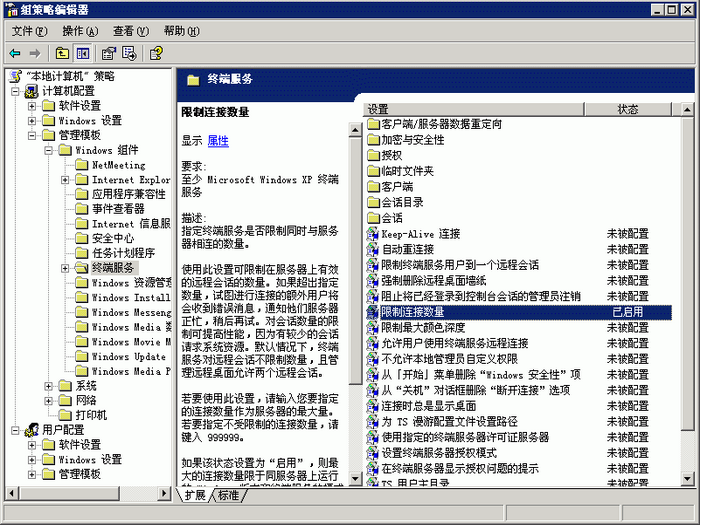Click the Up One Level toolbar icon
This screenshot has width=702, height=527.
pos(62,53)
